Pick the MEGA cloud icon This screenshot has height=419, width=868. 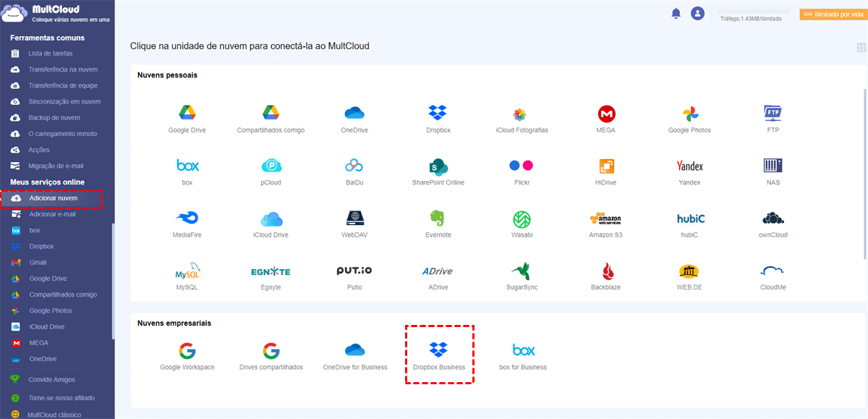(607, 114)
